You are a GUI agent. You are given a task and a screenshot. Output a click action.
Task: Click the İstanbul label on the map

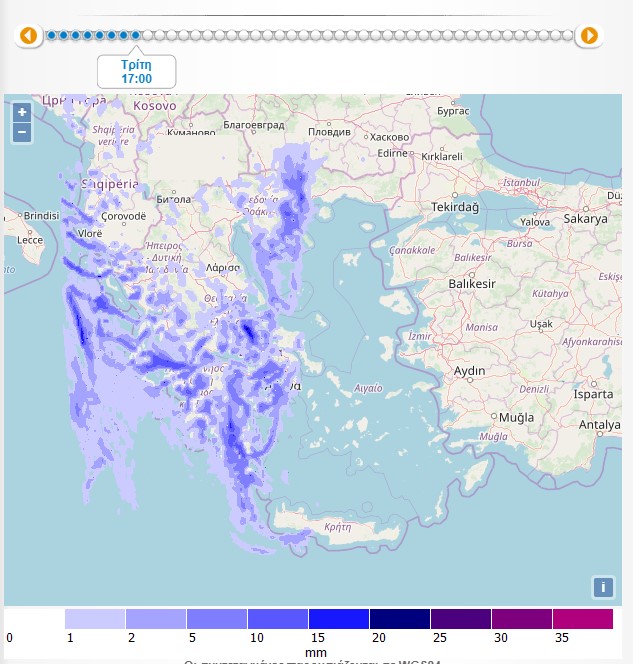coord(520,183)
